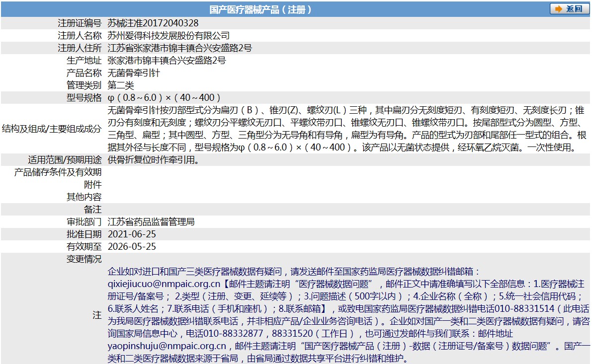
Task: Select production address 张家港市锦丰镇合兴安盛路2号
Action: click(x=167, y=61)
